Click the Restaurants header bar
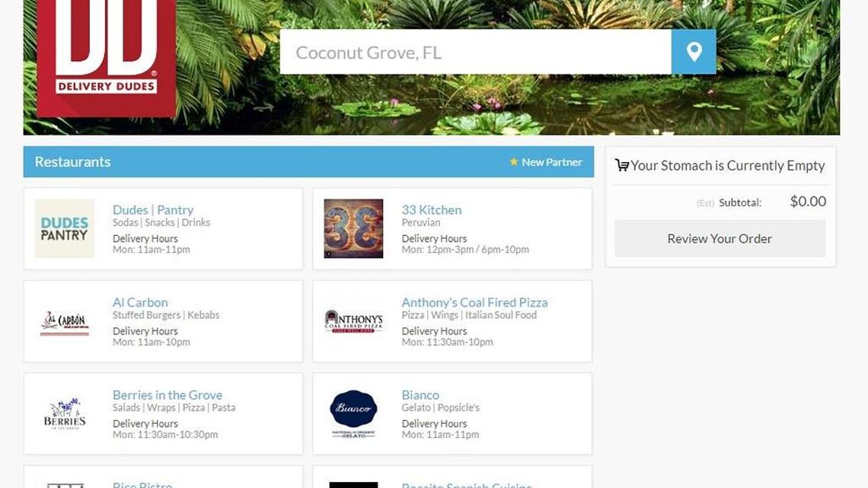868x488 pixels. (308, 161)
